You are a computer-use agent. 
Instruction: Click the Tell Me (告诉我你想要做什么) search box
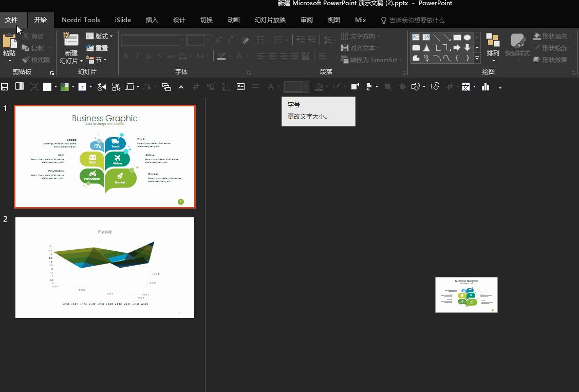417,20
